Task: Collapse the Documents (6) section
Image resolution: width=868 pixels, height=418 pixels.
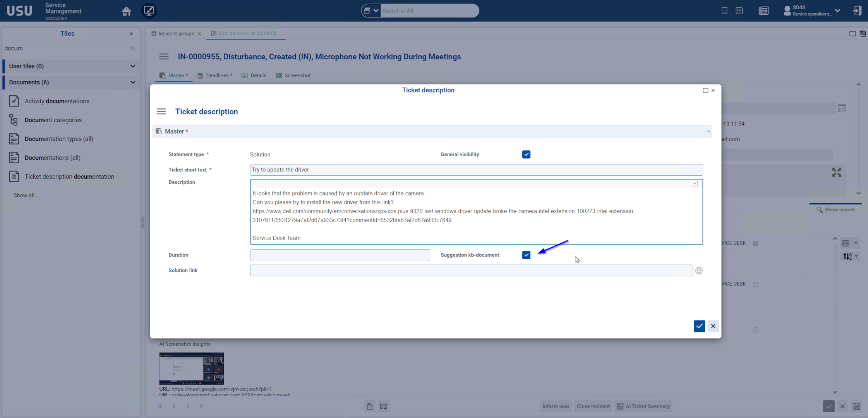Action: tap(132, 82)
